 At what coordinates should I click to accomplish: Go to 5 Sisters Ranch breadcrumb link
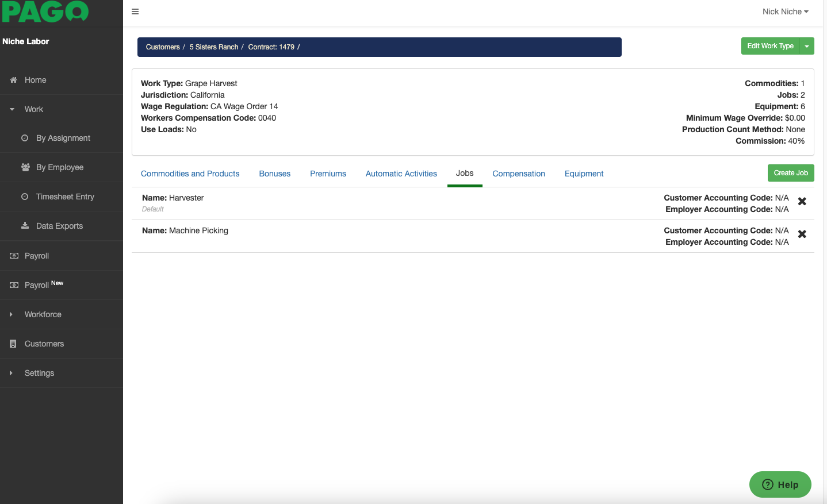pos(213,47)
